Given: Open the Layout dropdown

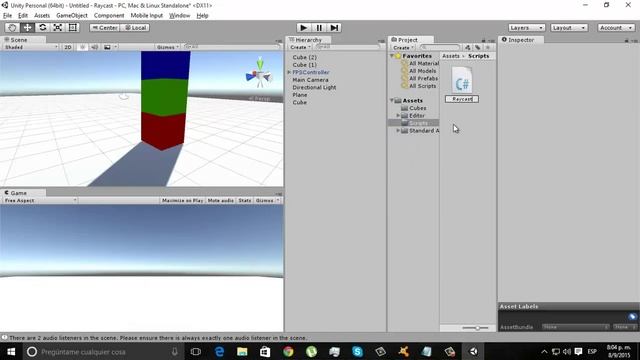Looking at the screenshot, I should [x=569, y=28].
